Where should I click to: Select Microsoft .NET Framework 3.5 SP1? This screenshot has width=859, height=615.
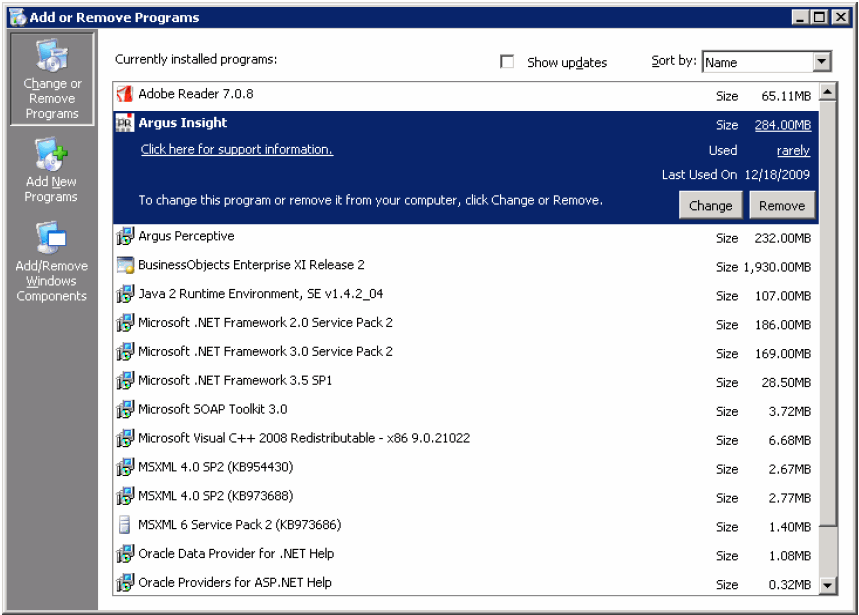(x=466, y=381)
